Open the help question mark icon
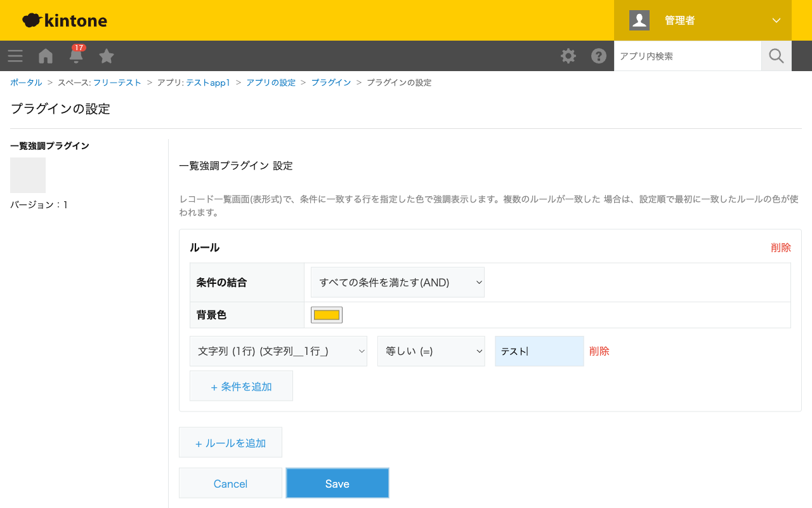 click(599, 56)
